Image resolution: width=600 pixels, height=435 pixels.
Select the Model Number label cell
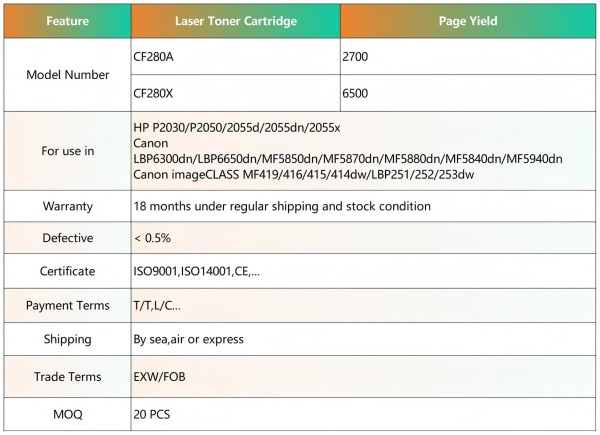(67, 75)
